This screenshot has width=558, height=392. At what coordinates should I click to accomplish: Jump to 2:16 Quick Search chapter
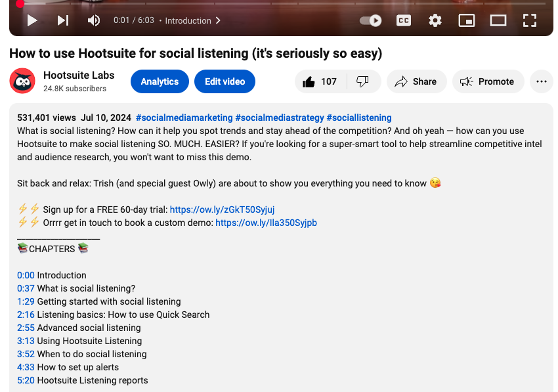click(26, 315)
